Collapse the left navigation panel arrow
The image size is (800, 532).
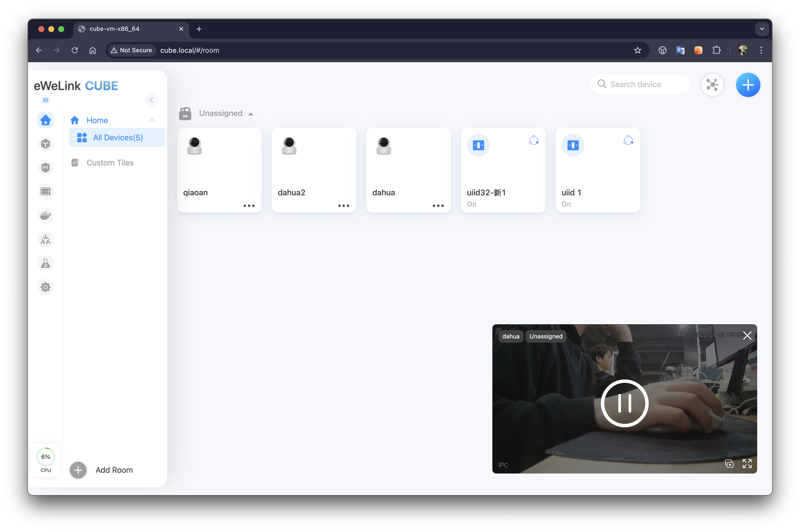(x=151, y=100)
